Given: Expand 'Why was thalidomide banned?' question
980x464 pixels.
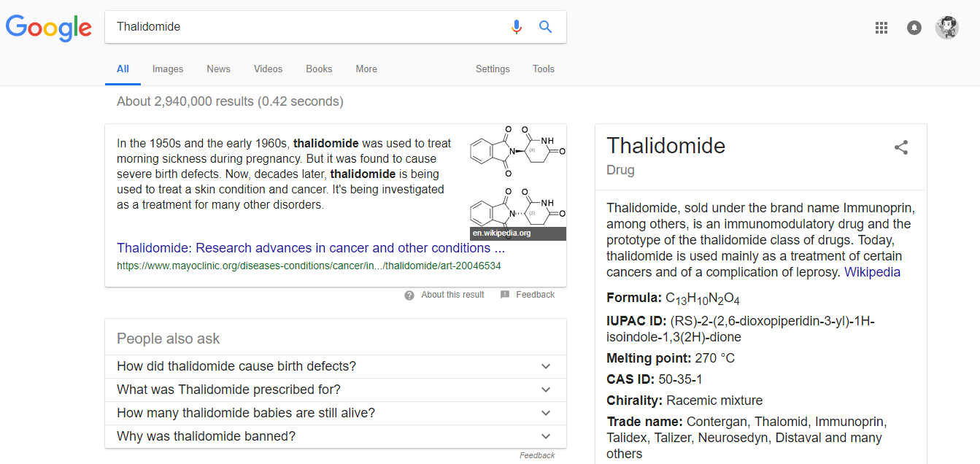Looking at the screenshot, I should (546, 436).
